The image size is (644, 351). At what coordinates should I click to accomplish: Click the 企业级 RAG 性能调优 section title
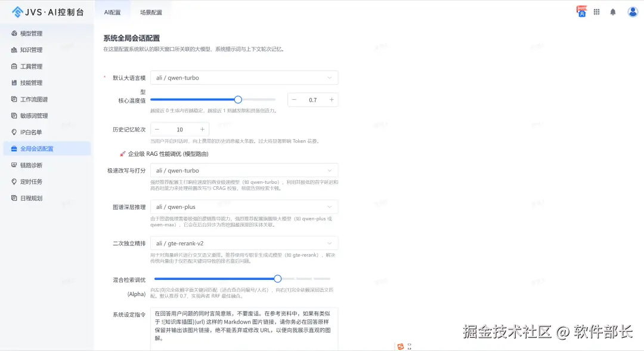pos(168,154)
